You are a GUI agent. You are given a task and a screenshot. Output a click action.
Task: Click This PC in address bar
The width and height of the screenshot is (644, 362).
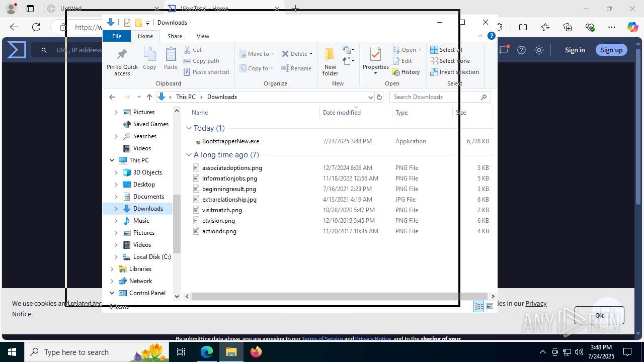[x=186, y=97]
